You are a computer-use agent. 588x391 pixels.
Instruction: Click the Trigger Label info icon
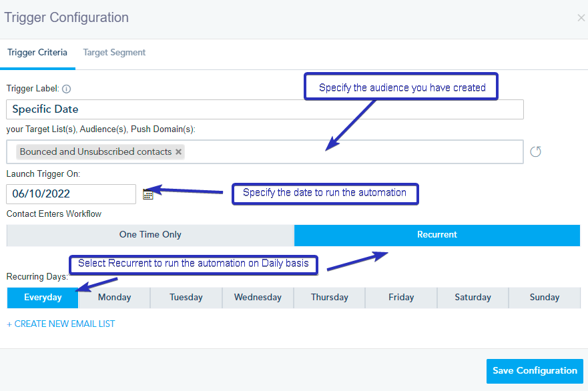pyautogui.click(x=66, y=89)
